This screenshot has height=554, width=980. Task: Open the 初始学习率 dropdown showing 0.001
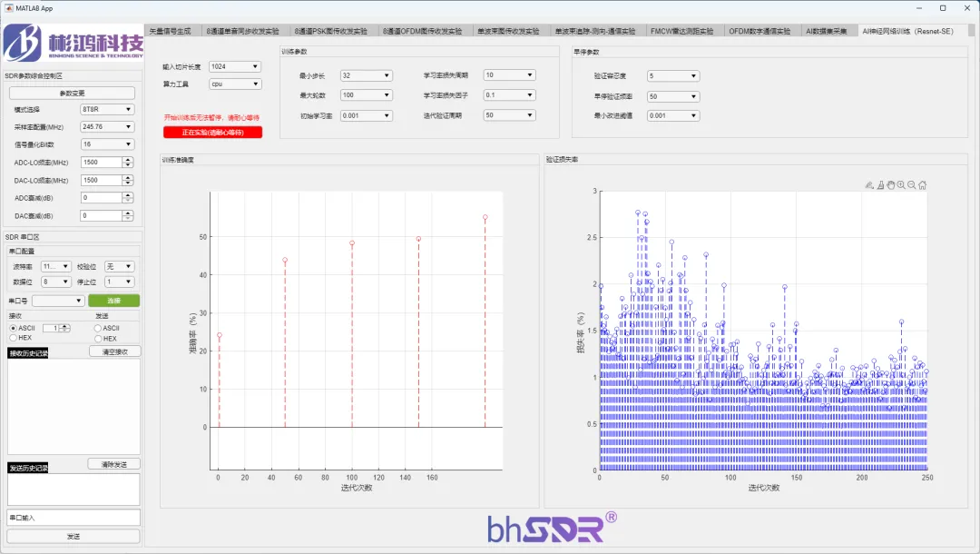(x=367, y=115)
